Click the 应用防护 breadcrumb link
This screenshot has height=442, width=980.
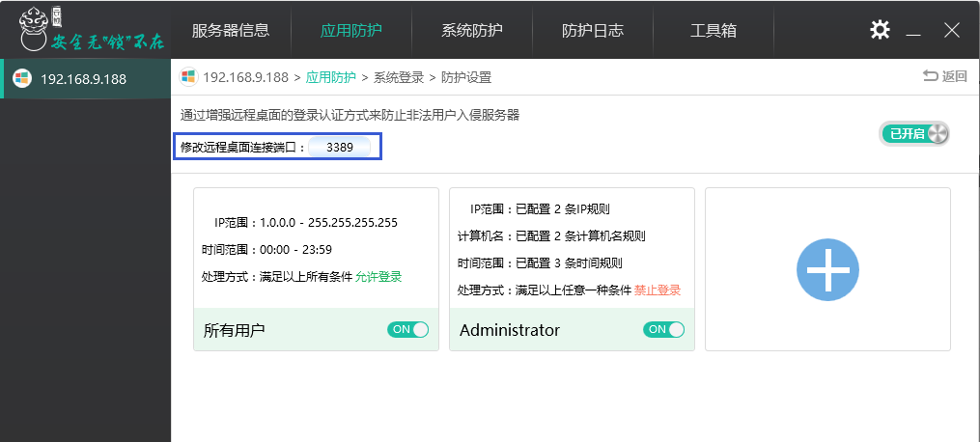[x=330, y=77]
